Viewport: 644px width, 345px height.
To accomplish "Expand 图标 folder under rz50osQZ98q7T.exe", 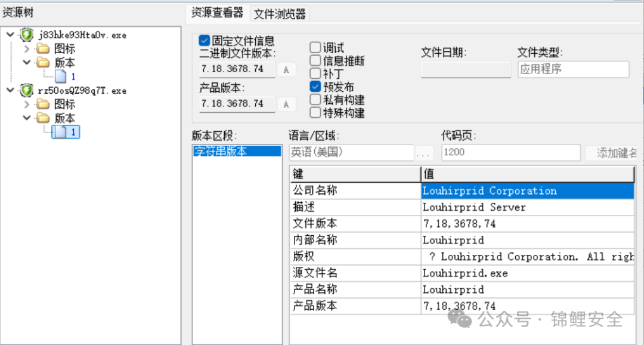I will [27, 104].
